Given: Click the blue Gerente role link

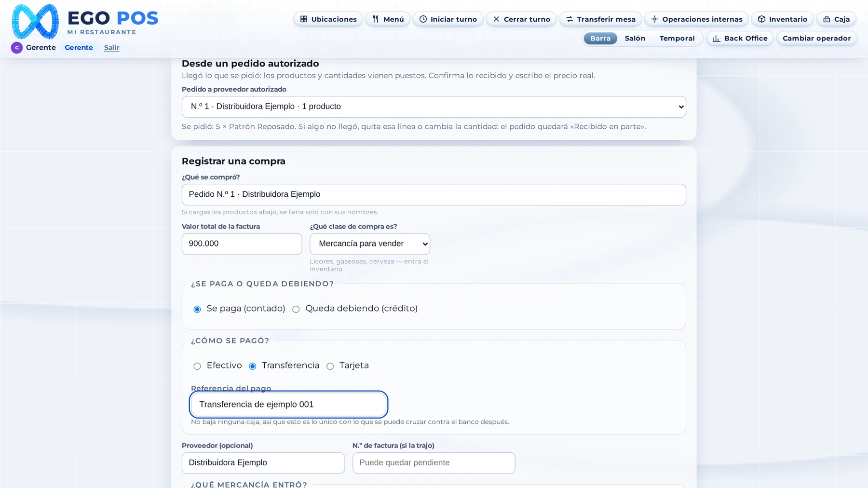Looking at the screenshot, I should 79,48.
